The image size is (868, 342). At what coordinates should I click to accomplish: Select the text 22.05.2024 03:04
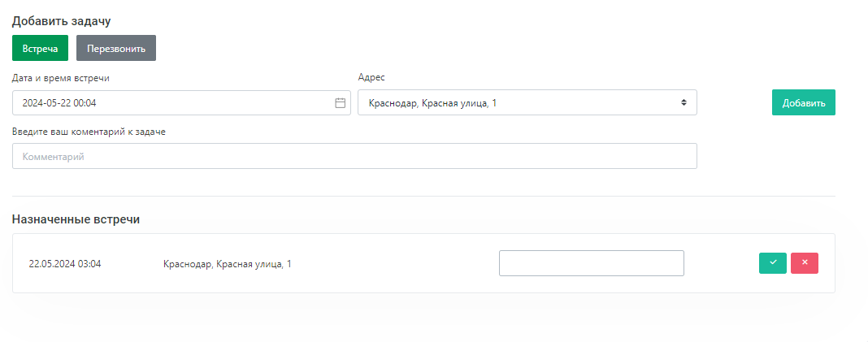tap(65, 264)
